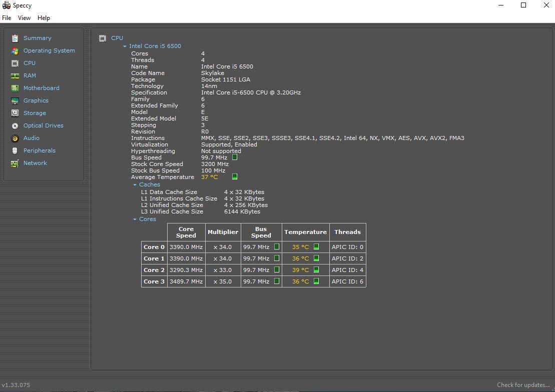Click the Optical Drives disc icon

15,125
